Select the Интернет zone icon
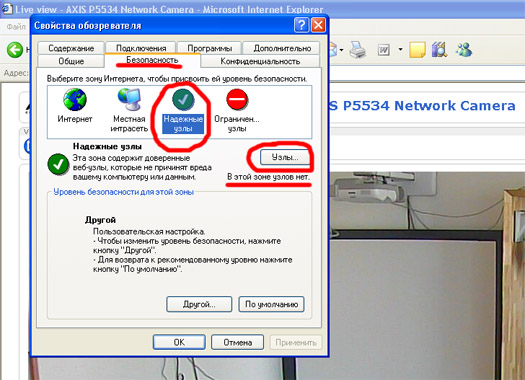 click(x=74, y=99)
